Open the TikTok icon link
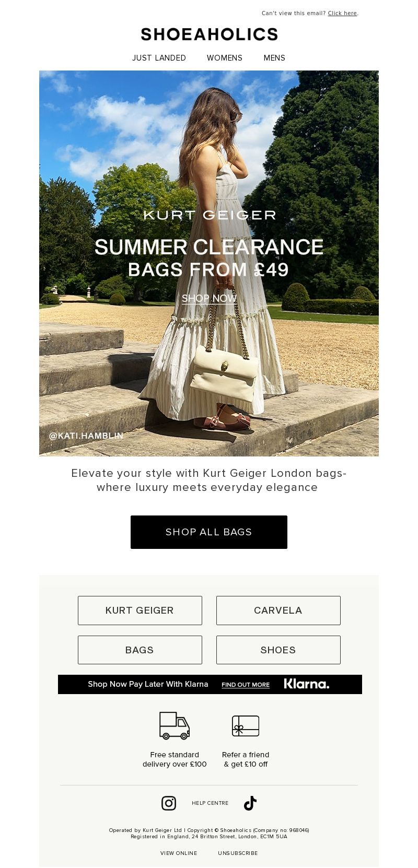418x868 pixels. (x=250, y=803)
